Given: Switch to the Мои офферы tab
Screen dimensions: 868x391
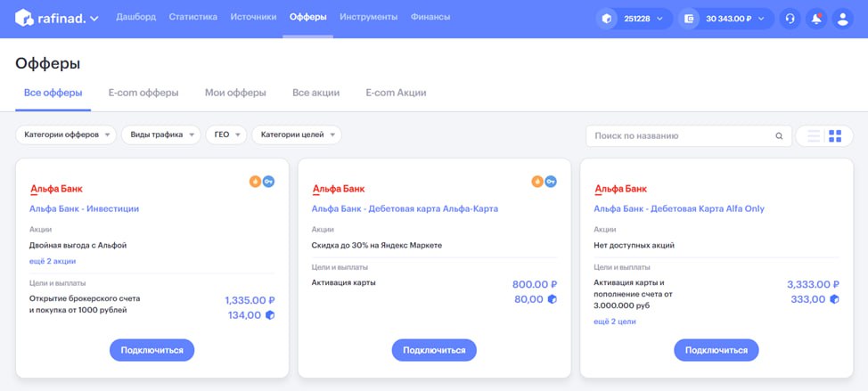Looking at the screenshot, I should pyautogui.click(x=235, y=93).
